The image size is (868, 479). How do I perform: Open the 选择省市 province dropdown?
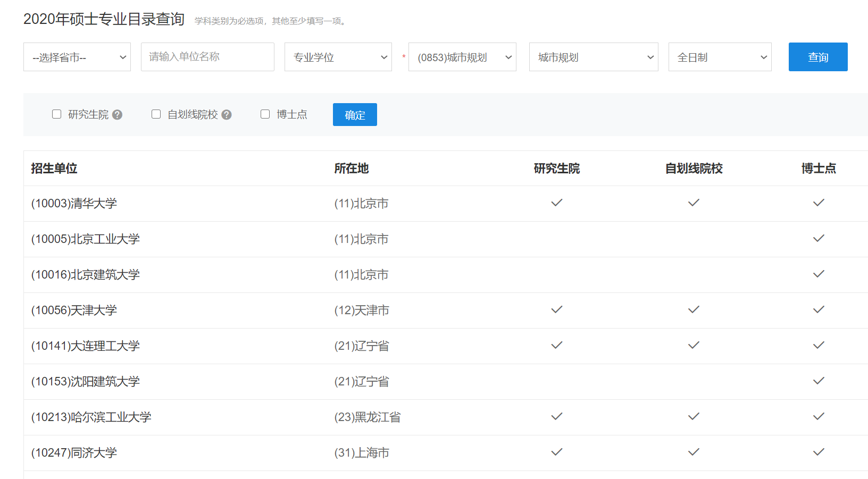[77, 57]
